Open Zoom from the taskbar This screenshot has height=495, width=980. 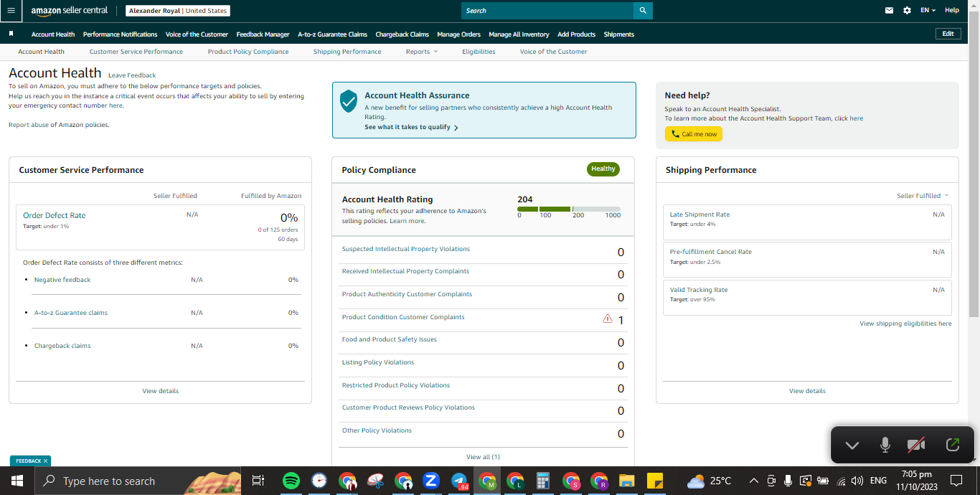click(x=431, y=481)
